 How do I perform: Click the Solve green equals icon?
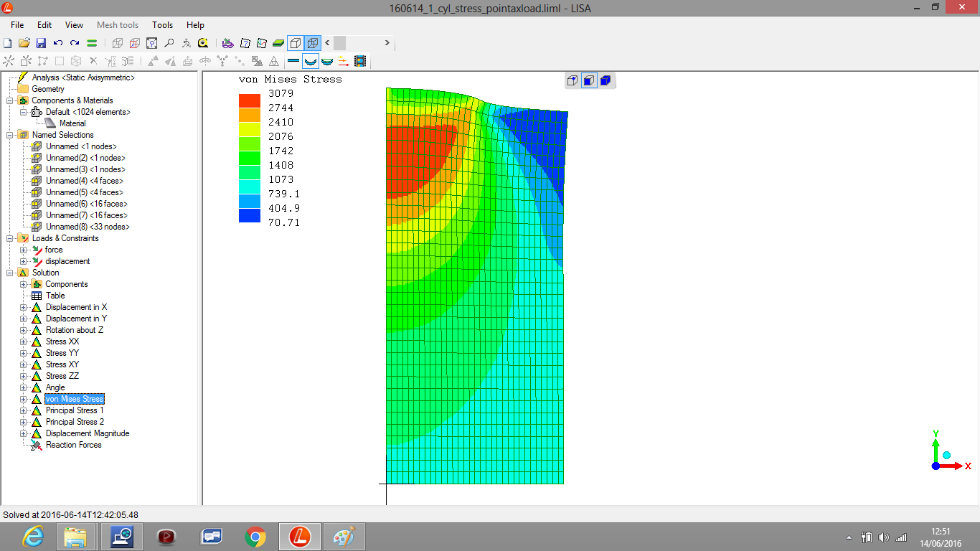tap(92, 43)
